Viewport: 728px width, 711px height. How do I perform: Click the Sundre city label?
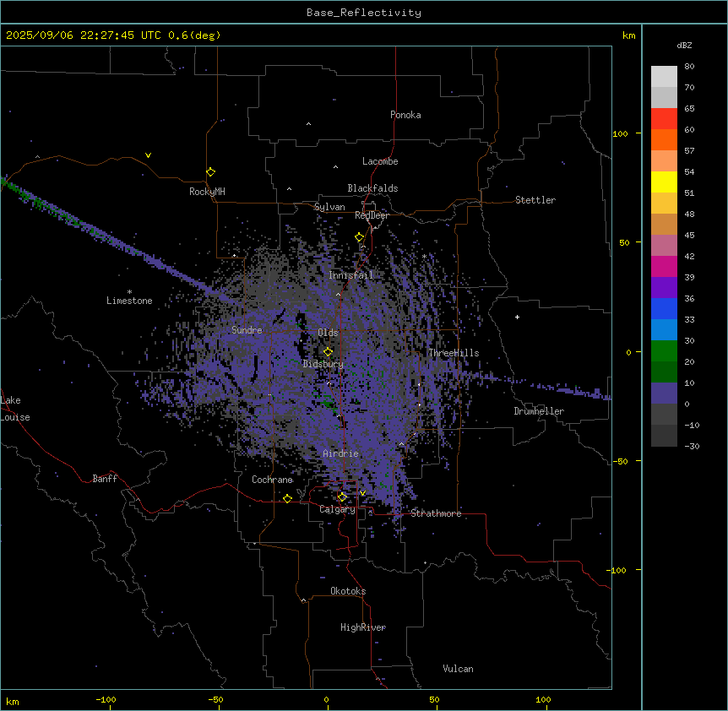tap(247, 330)
